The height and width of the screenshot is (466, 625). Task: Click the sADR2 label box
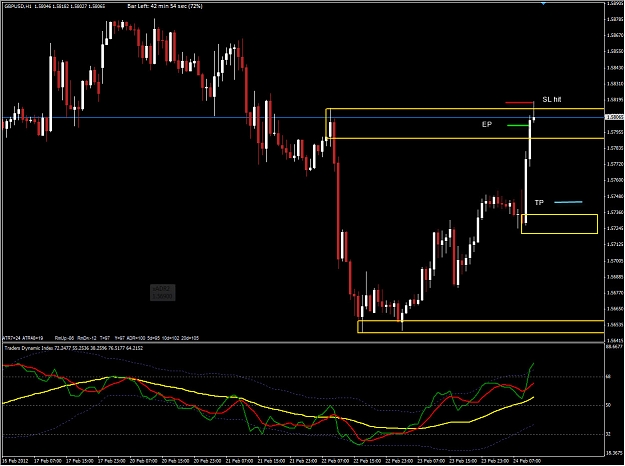point(163,293)
